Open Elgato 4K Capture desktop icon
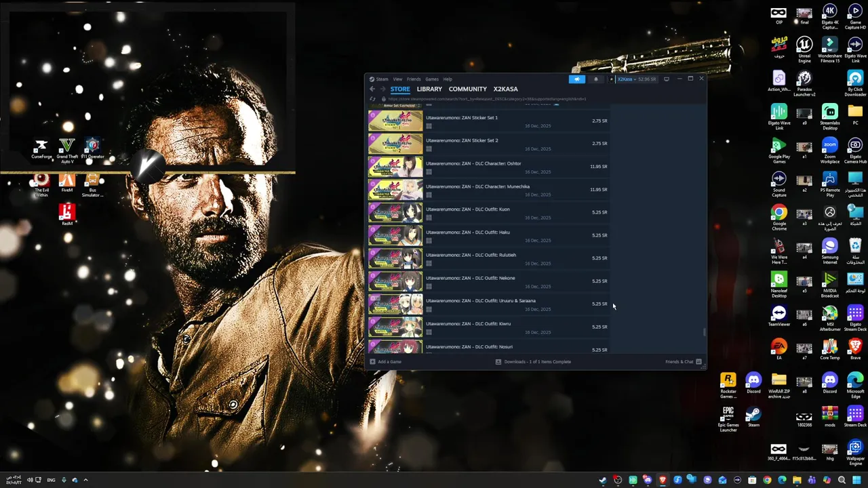Image resolution: width=868 pixels, height=488 pixels. 830,16
